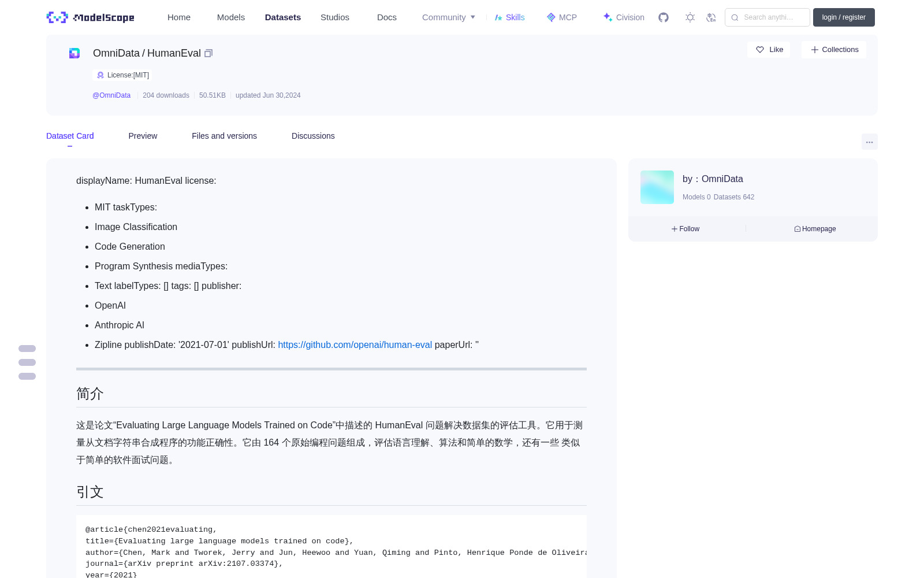Expand the Community dropdown
The height and width of the screenshot is (578, 924).
point(449,17)
